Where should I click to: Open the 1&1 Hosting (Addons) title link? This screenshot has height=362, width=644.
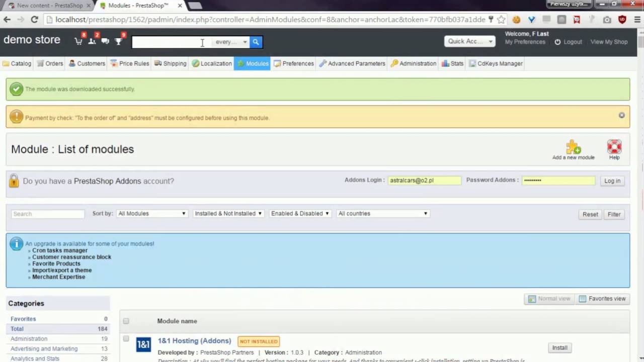(194, 341)
